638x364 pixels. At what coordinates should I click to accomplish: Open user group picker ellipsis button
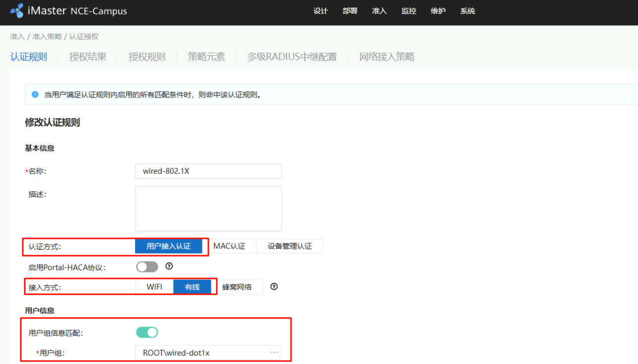click(x=274, y=353)
